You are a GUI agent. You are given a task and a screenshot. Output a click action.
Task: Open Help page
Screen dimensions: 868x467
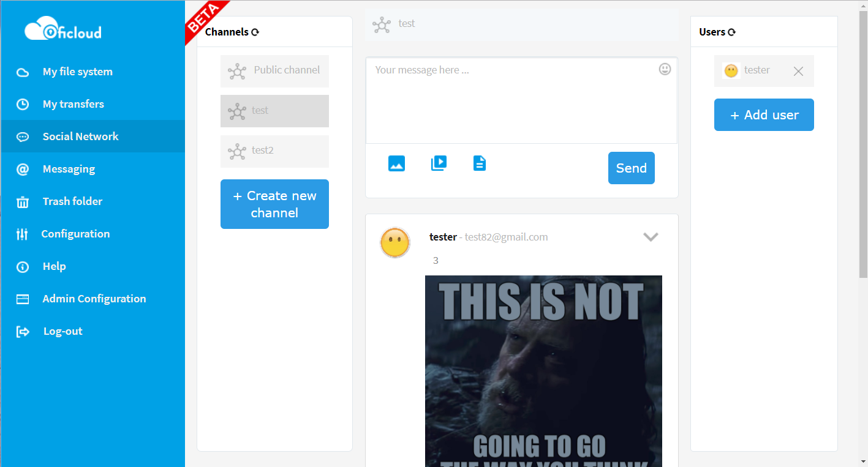92,266
